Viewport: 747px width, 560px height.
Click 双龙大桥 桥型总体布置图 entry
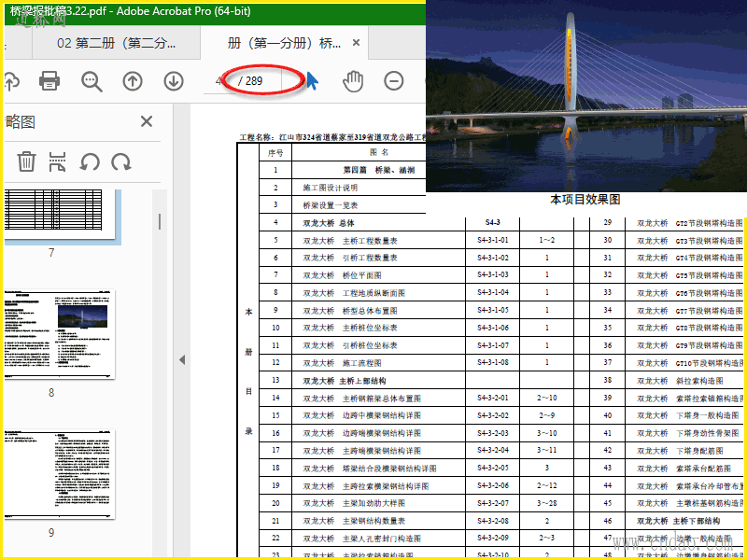350,311
